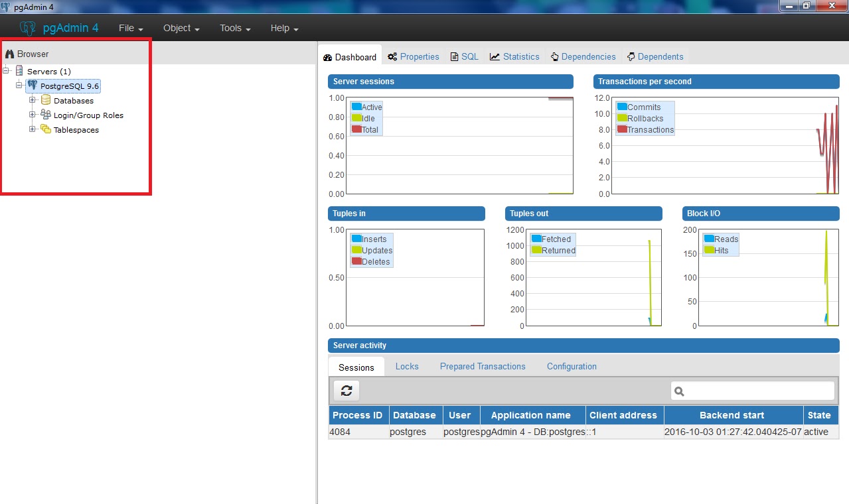Expand the Login/Group Roles node
The width and height of the screenshot is (849, 504).
pos(32,115)
